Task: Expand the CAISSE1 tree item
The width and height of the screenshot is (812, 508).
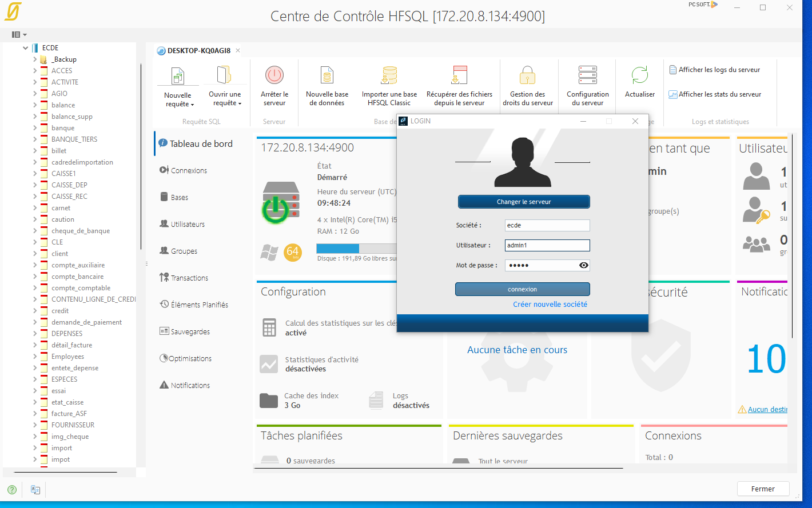Action: (x=35, y=174)
